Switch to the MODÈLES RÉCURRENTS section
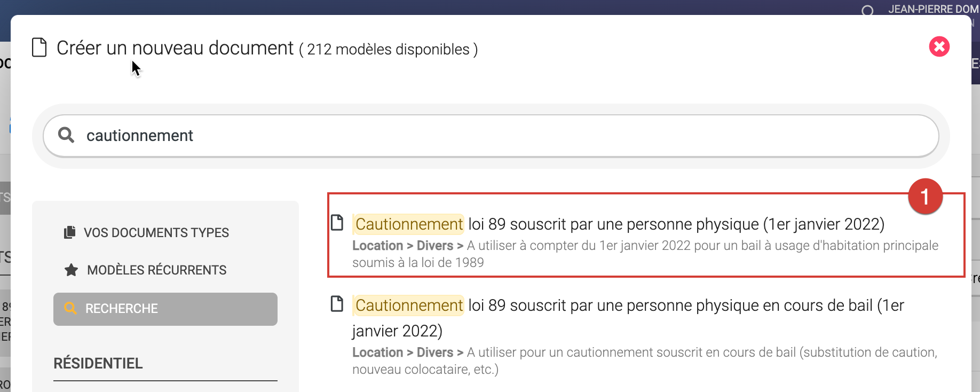Screen dimensions: 980x392 pos(156,270)
